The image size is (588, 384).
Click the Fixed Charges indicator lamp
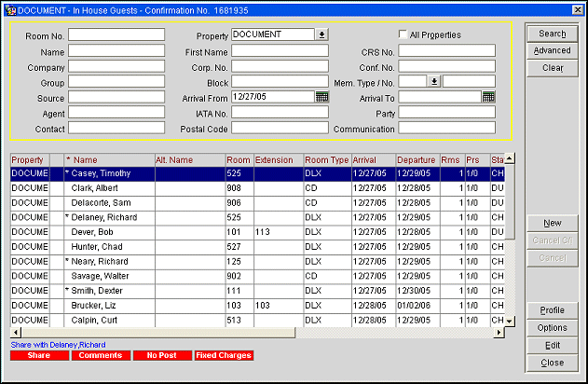click(223, 355)
